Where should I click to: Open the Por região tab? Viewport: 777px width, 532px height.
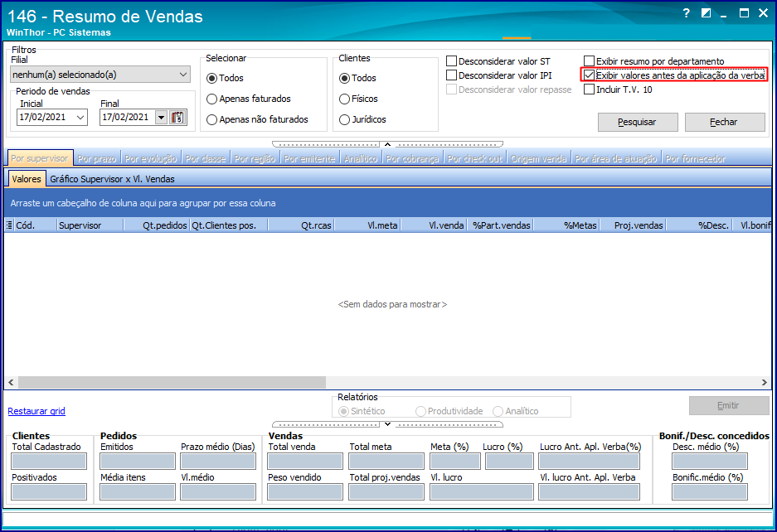[x=255, y=158]
